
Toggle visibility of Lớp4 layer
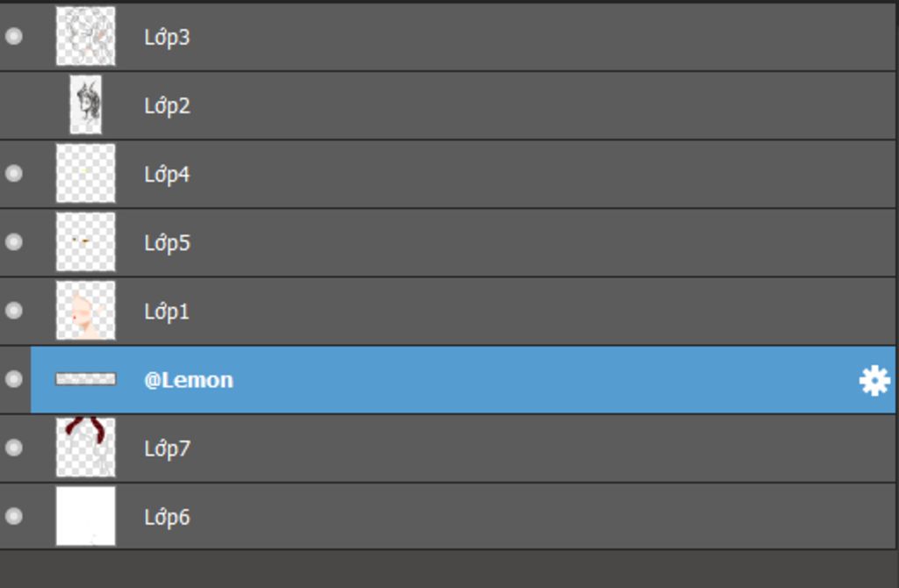[x=14, y=174]
